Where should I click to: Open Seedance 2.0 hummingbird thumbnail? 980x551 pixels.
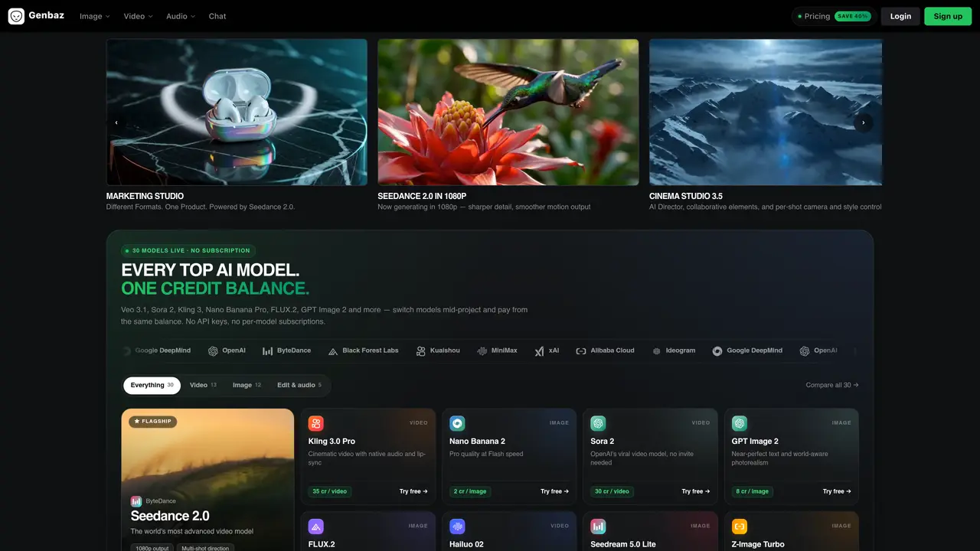[x=508, y=112]
